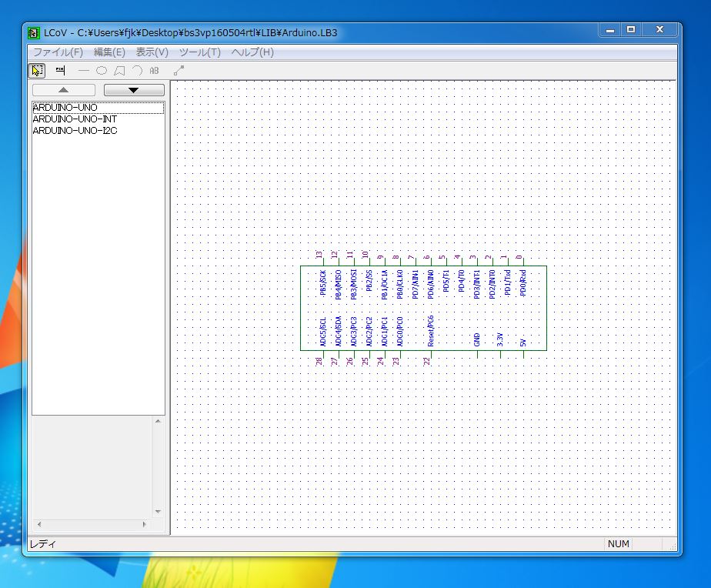Choose ARDUINO-UNO-I2C from the list
711x588 pixels.
(75, 131)
